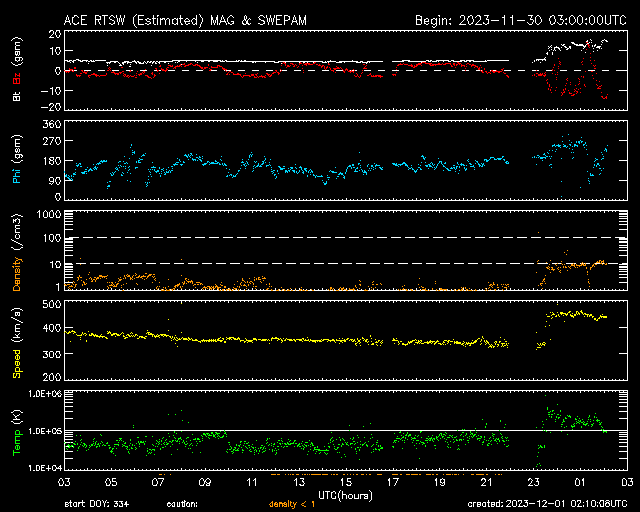
Task: Click the 'Density (/cm3)' axis label
Action: coord(17,252)
